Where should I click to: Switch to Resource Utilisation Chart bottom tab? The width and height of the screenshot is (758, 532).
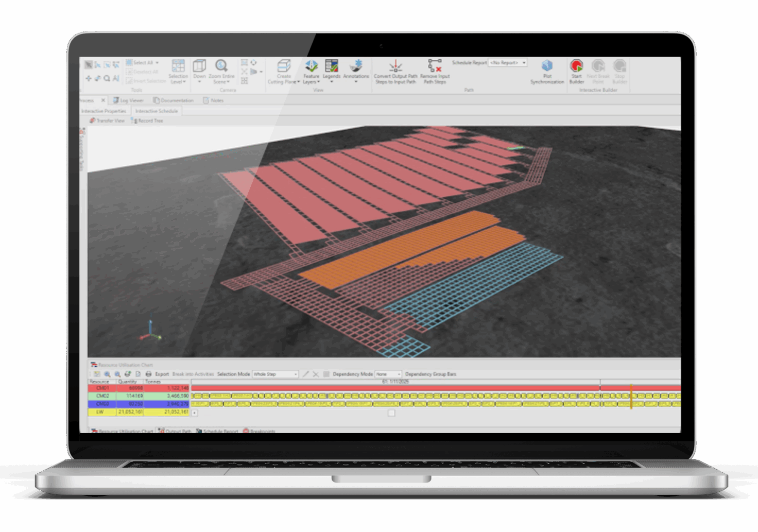(123, 431)
